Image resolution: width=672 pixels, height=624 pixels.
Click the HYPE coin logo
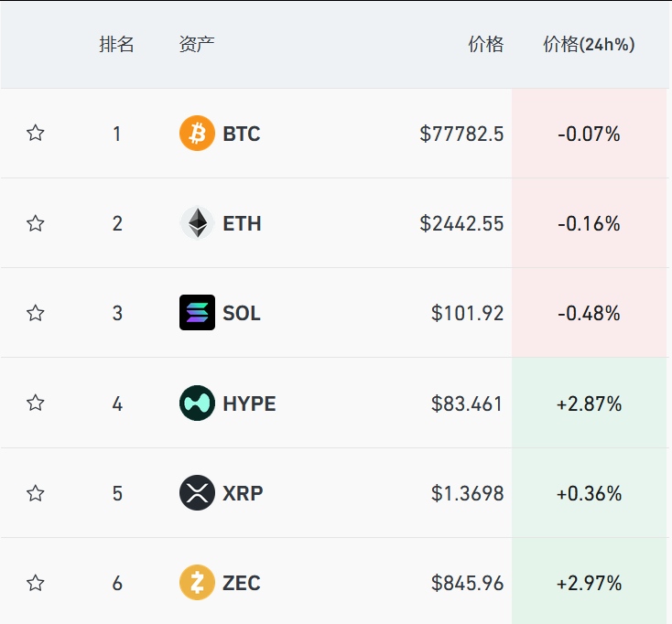197,403
